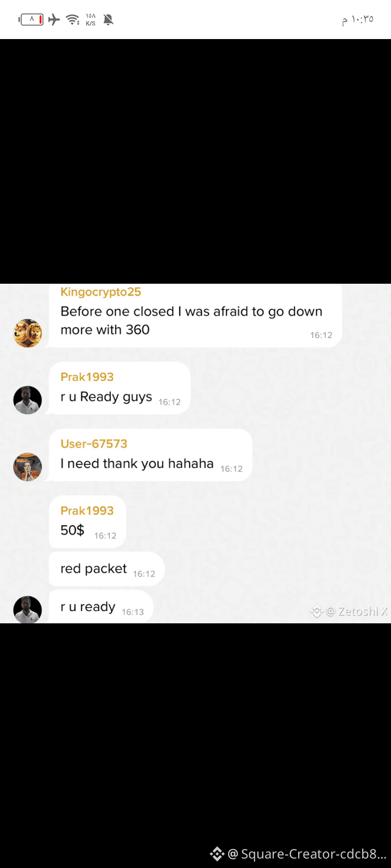This screenshot has width=391, height=868.
Task: Open the Kingocrypto25 username link
Action: (x=101, y=292)
